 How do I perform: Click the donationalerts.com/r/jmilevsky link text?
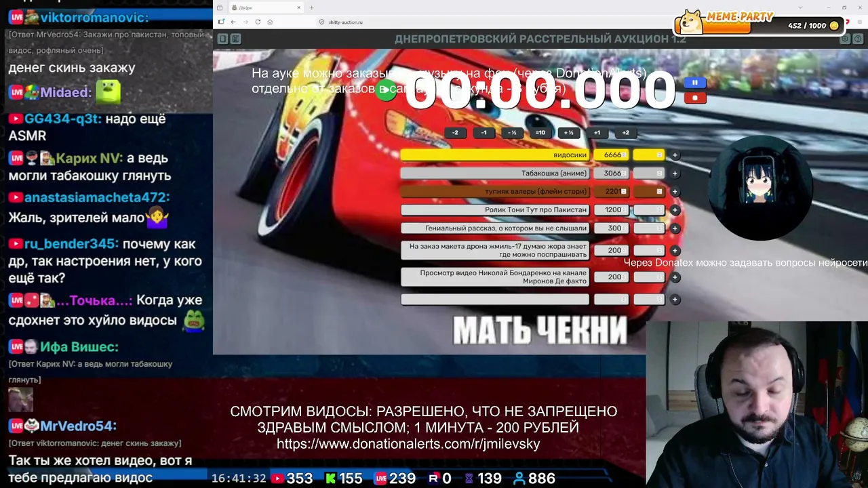(x=408, y=444)
